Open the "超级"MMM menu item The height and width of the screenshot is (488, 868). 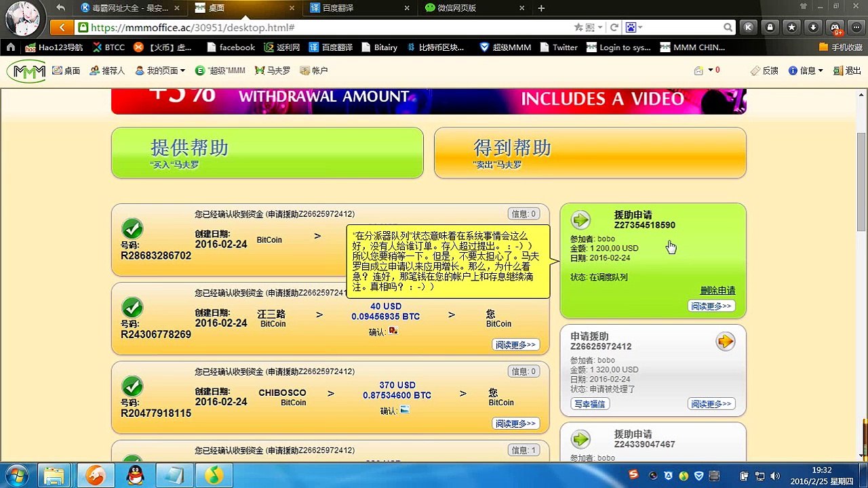click(x=220, y=70)
